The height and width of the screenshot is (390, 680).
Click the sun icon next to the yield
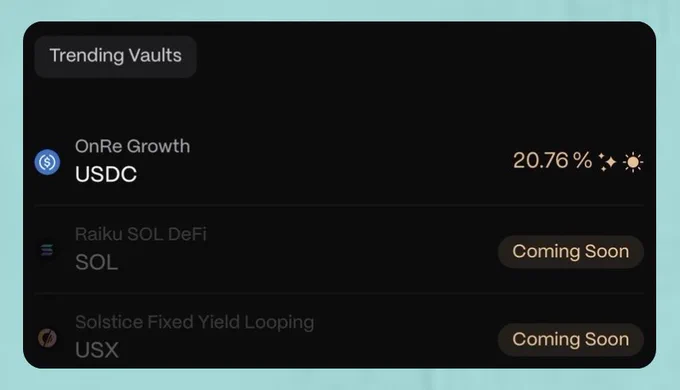point(633,162)
